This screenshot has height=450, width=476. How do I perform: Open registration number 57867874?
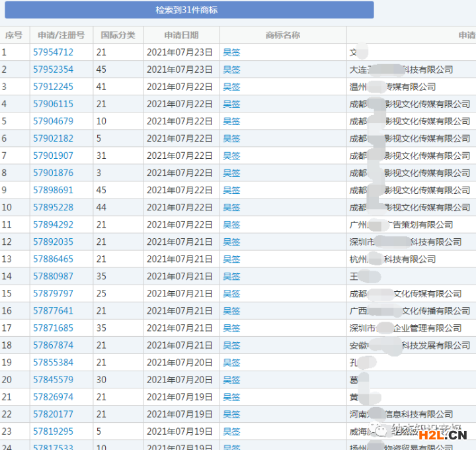tap(53, 345)
